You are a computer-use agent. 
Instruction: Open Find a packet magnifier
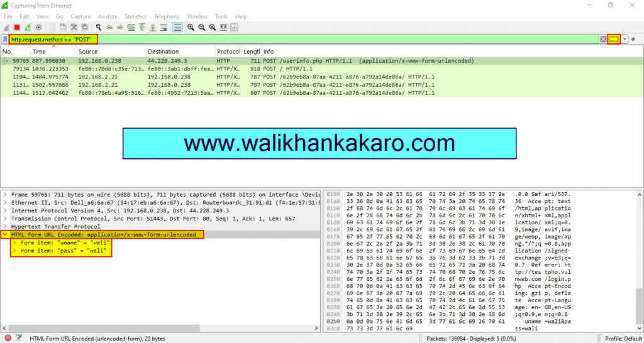pos(99,28)
